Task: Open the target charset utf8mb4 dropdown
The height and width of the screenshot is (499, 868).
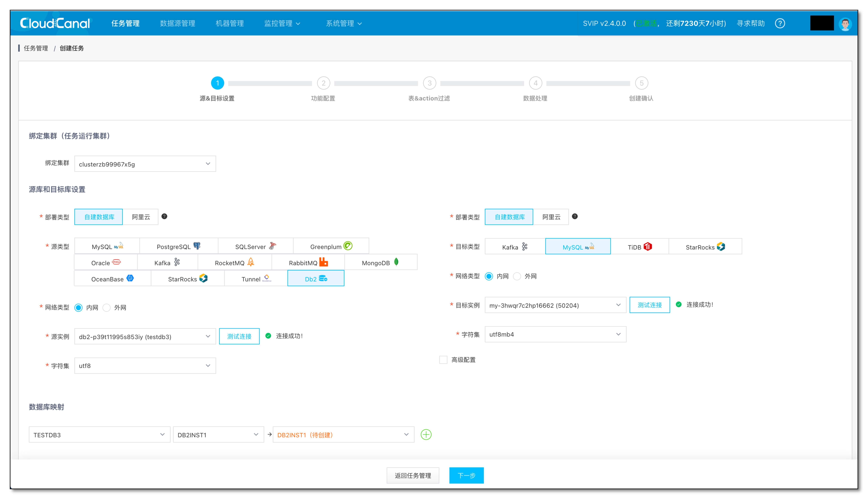Action: [555, 334]
